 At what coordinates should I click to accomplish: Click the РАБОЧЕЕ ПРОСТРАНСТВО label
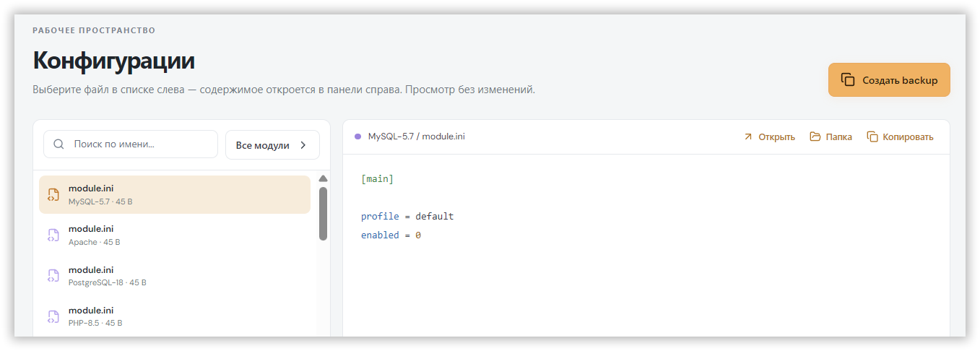pos(94,30)
